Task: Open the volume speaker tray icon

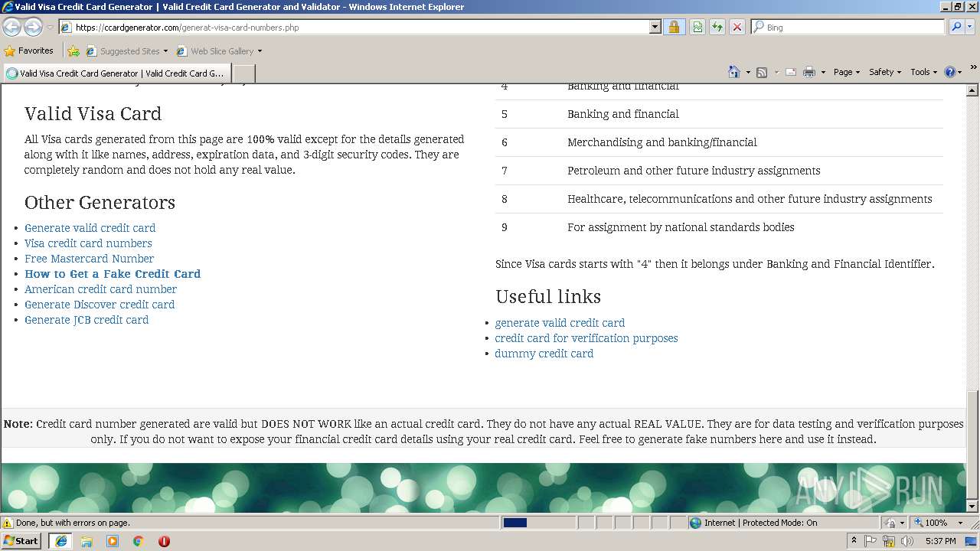Action: pos(907,541)
